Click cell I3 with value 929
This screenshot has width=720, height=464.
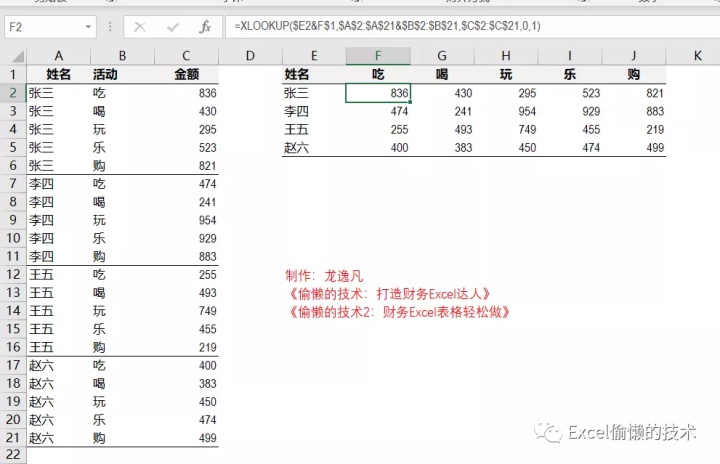570,111
